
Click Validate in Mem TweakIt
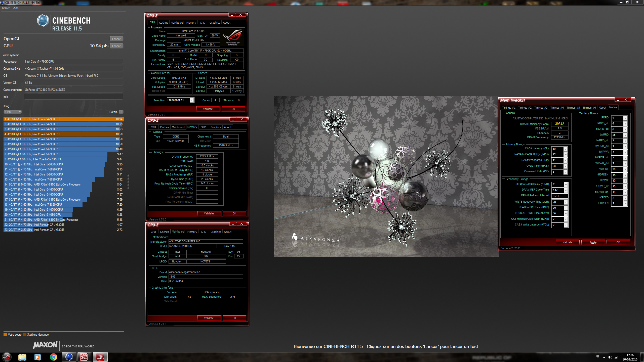coord(568,242)
